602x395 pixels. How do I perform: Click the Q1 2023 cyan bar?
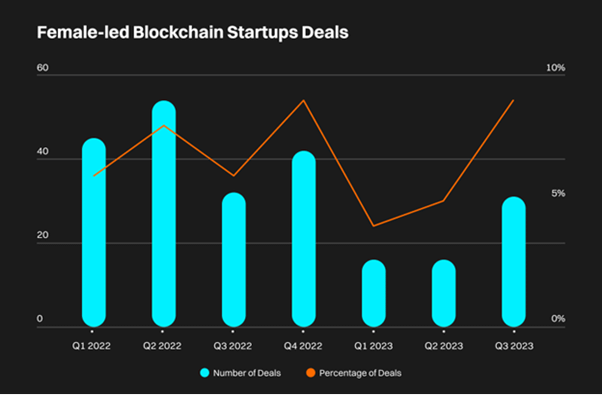click(374, 293)
